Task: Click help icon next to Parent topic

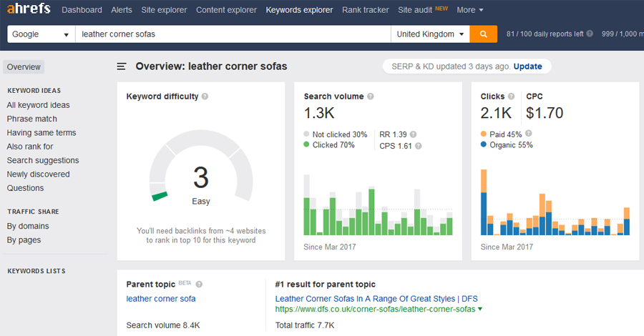Action: (199, 285)
